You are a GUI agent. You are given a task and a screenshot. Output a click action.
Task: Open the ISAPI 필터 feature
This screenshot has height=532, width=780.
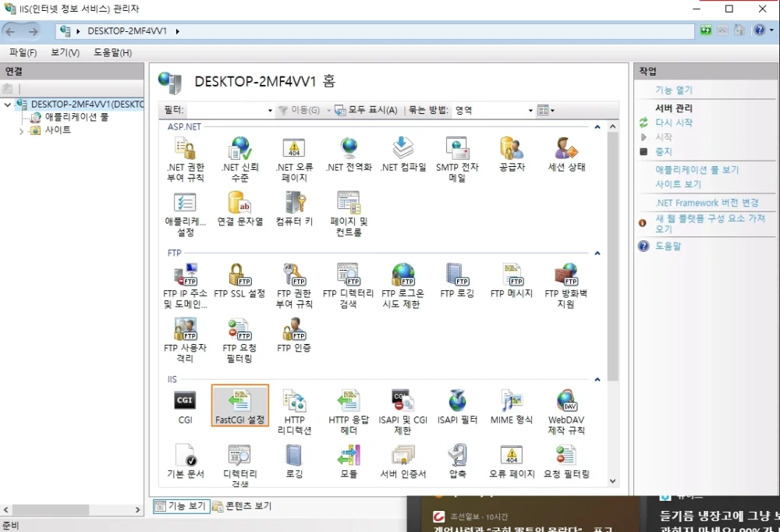tap(457, 406)
